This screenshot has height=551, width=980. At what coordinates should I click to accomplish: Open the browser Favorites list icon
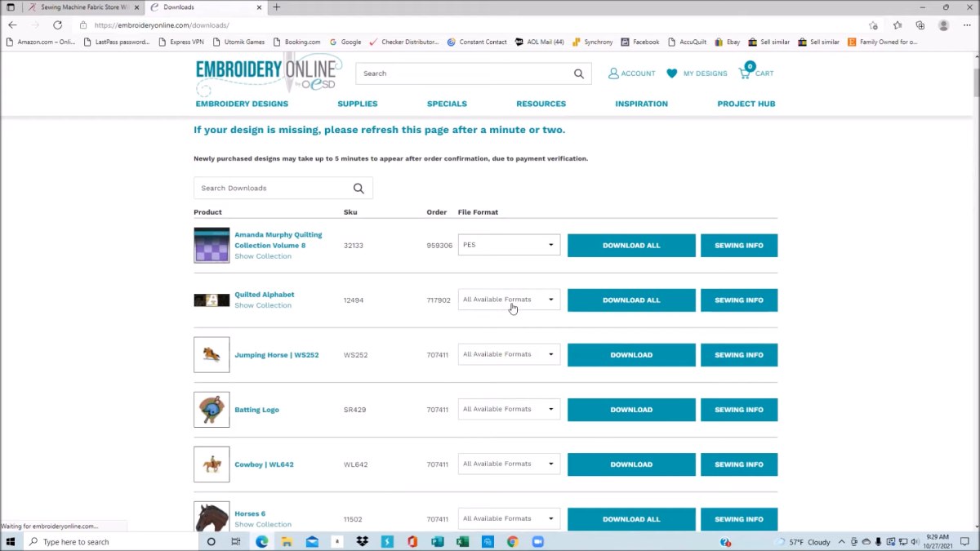coord(898,25)
